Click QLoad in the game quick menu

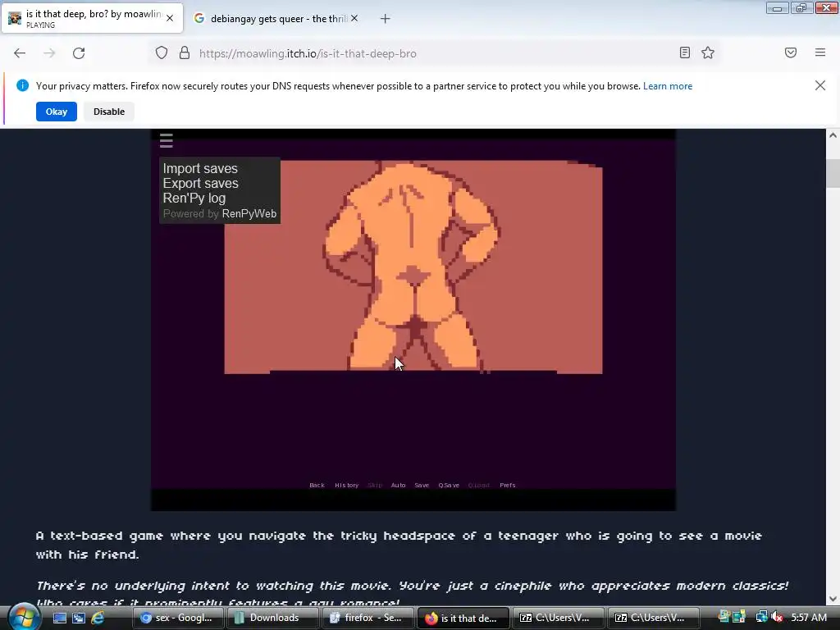pyautogui.click(x=479, y=486)
